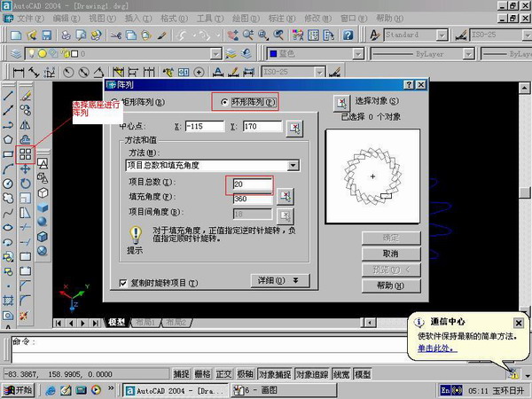Click the 单击此处 link in the notification balloon
Viewport: 532px width, 399px height.
pos(436,348)
